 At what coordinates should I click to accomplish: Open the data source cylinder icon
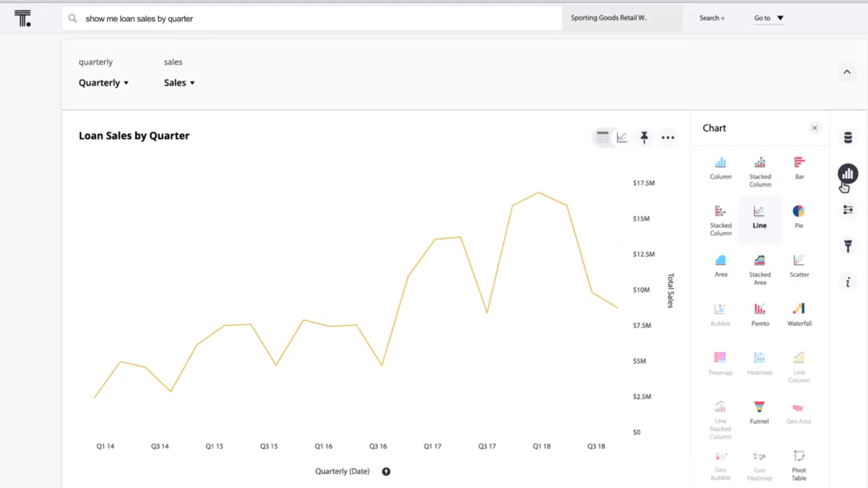(x=848, y=137)
